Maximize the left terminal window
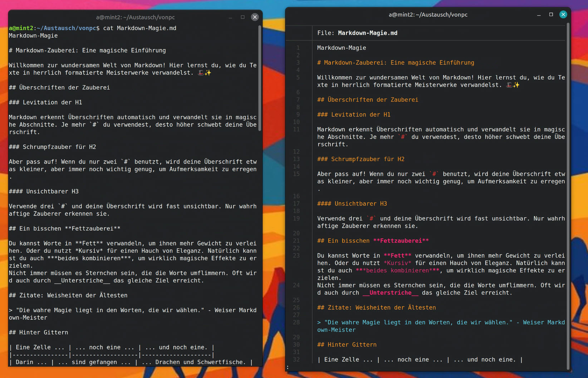Viewport: 588px width, 378px height. pyautogui.click(x=242, y=17)
